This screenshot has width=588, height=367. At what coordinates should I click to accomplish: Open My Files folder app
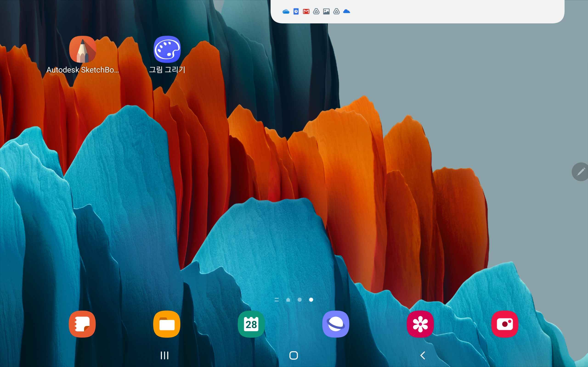(x=167, y=324)
